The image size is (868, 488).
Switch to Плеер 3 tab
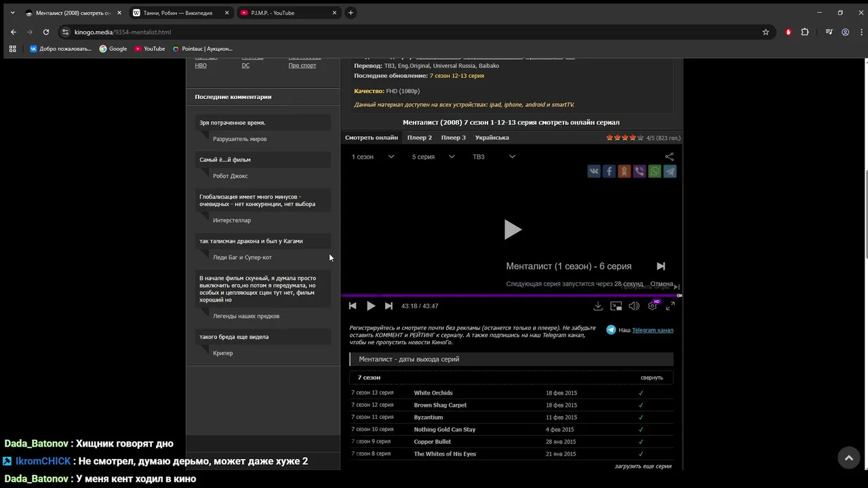[x=454, y=138]
